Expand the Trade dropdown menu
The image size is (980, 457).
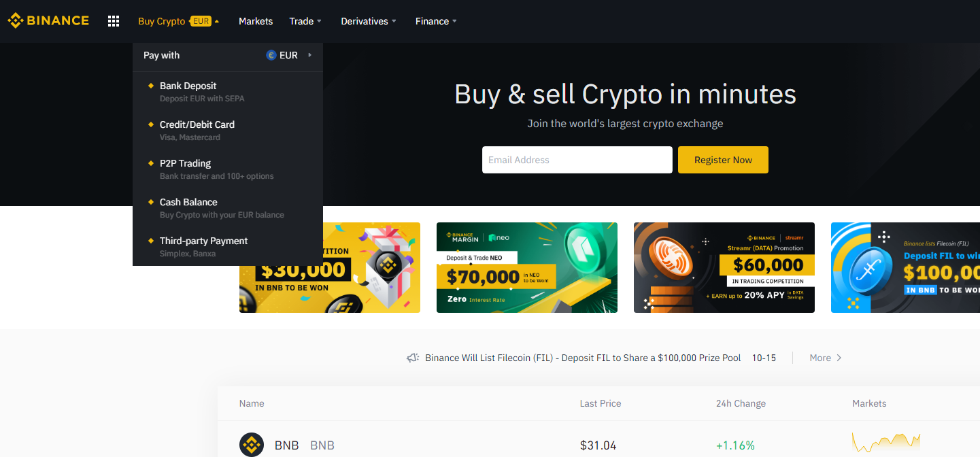(305, 21)
